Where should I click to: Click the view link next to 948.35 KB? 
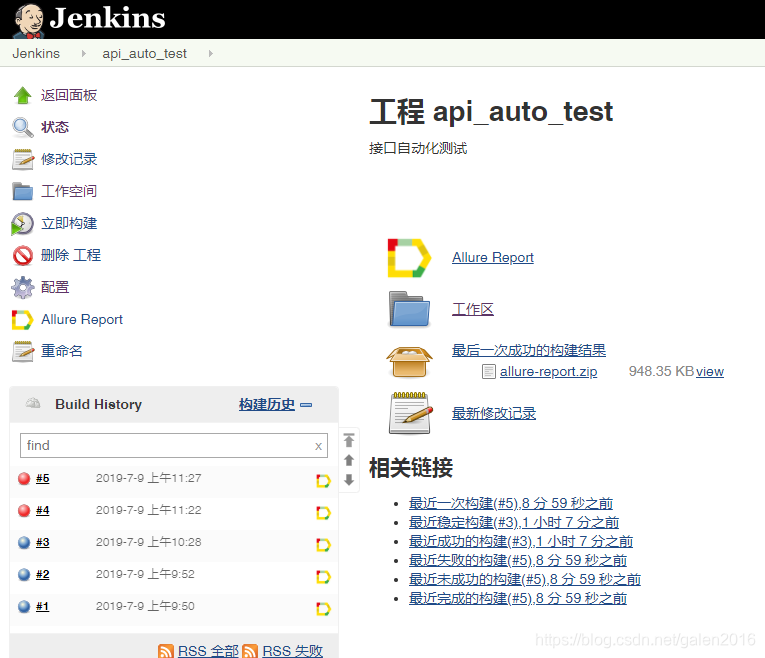click(710, 372)
